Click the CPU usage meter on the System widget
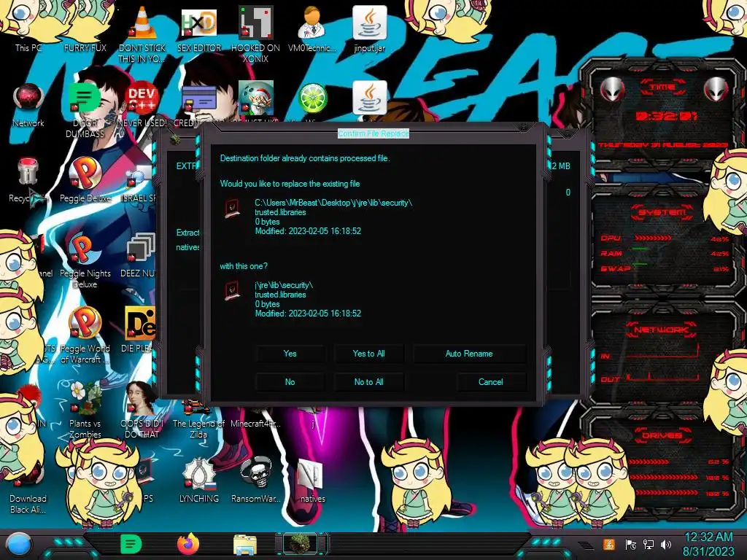The image size is (747, 560). (x=653, y=238)
